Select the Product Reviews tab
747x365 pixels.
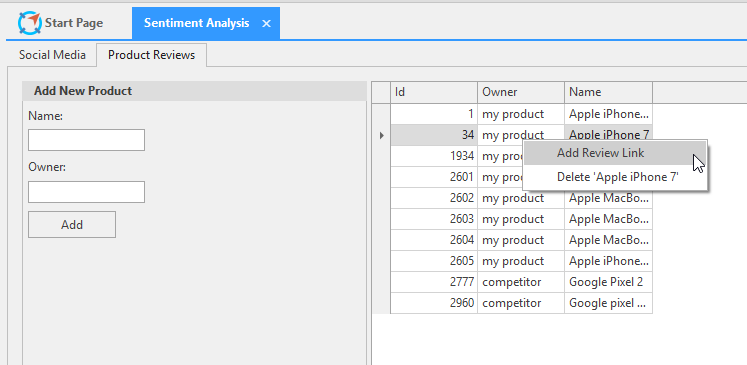pyautogui.click(x=151, y=55)
